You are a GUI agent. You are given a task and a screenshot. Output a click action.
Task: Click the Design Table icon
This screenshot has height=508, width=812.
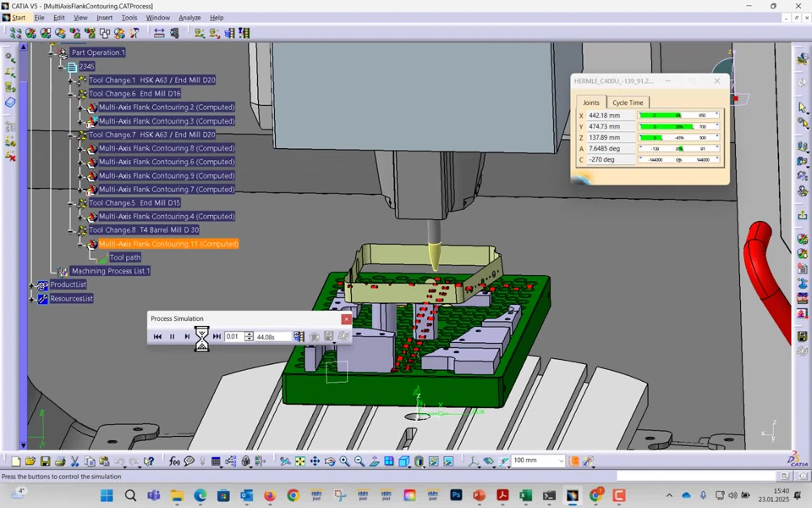pyautogui.click(x=216, y=461)
